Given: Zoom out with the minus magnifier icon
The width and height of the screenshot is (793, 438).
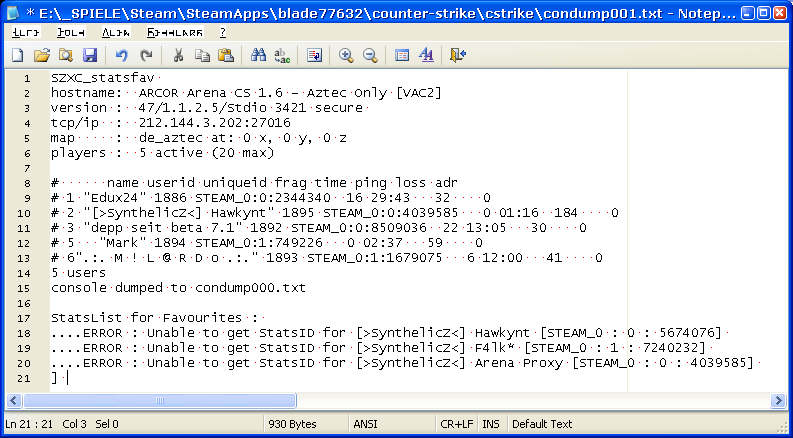Looking at the screenshot, I should pyautogui.click(x=370, y=55).
